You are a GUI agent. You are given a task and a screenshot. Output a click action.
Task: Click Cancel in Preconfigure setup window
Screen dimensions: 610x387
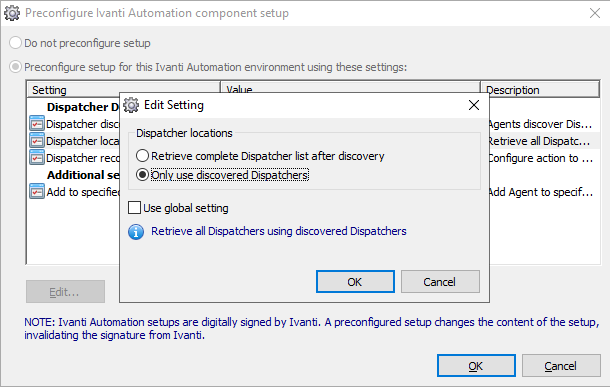coord(561,366)
